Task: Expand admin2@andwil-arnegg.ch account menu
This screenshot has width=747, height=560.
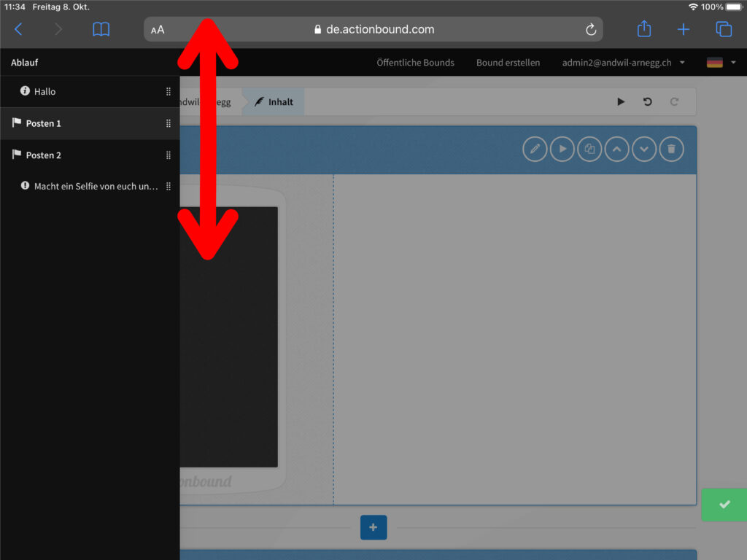Action: coord(622,63)
